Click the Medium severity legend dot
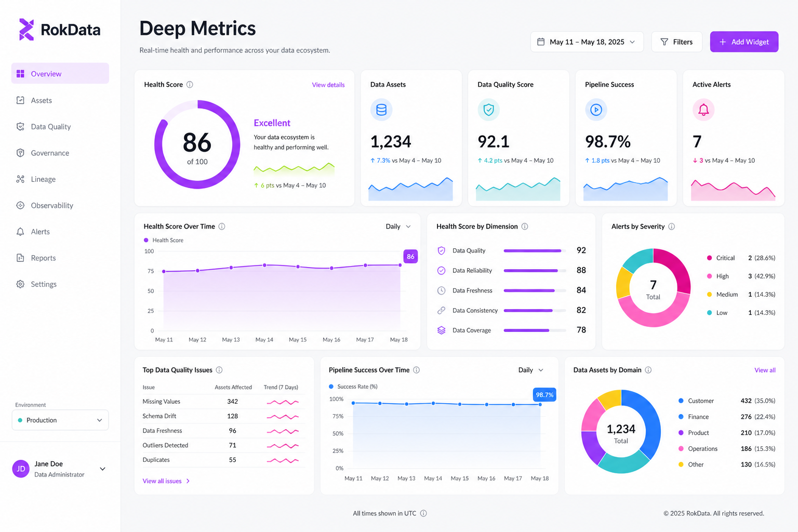 [x=709, y=294]
